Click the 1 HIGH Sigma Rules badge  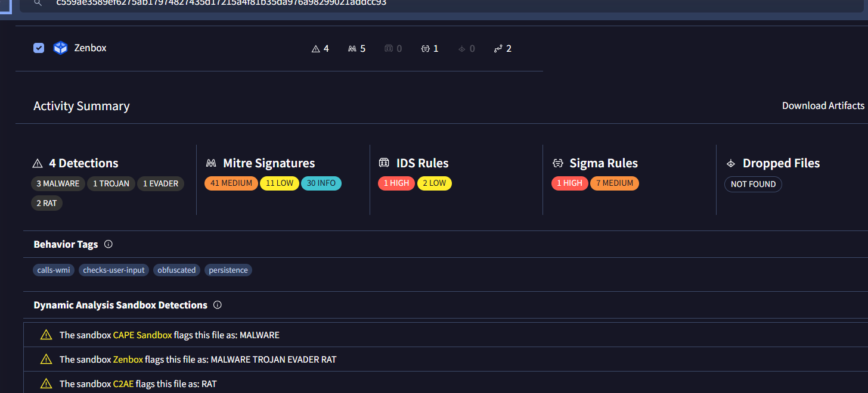pyautogui.click(x=569, y=183)
